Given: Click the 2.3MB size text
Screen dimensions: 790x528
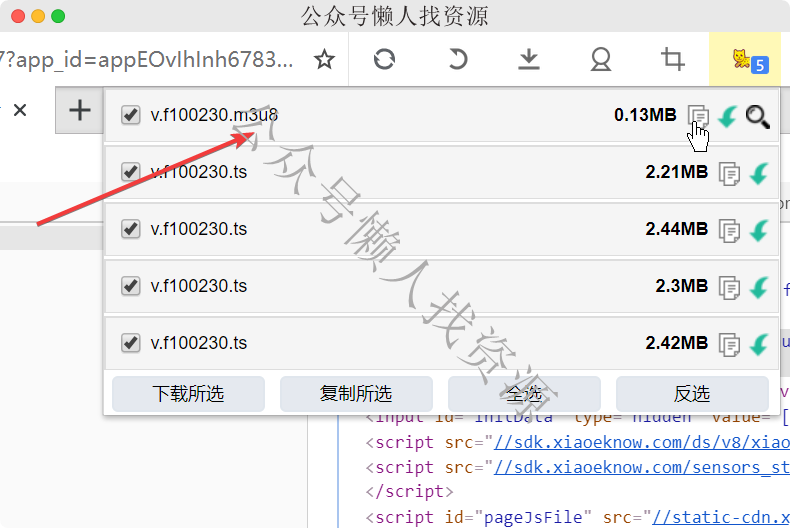Looking at the screenshot, I should 681,286.
